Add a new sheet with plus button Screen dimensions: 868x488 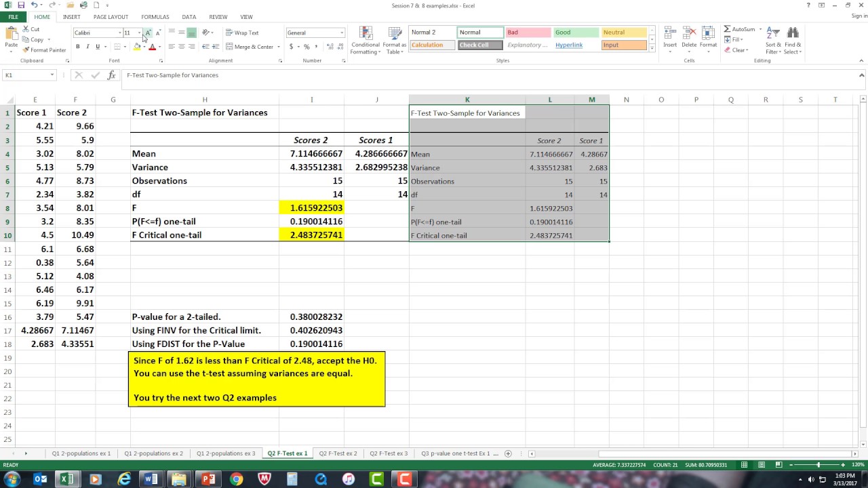pyautogui.click(x=508, y=453)
